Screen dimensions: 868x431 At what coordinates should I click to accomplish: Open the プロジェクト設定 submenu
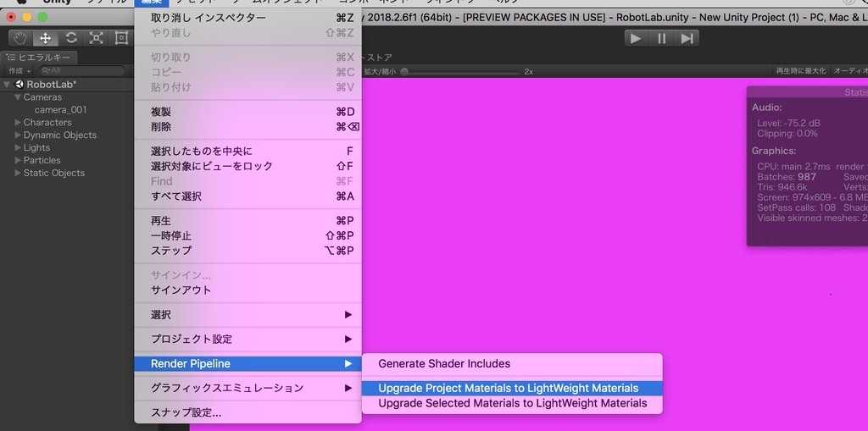pos(248,340)
